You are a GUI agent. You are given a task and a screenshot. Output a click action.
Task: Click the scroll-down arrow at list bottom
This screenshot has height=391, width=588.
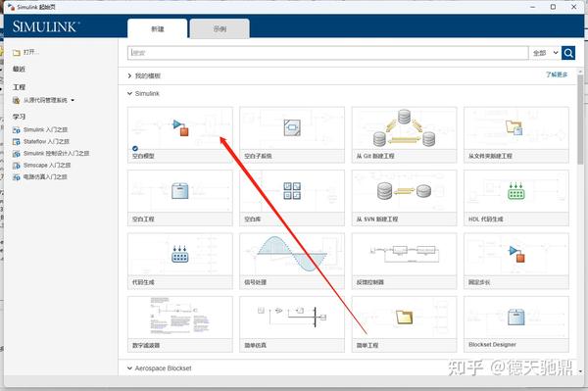(x=580, y=371)
